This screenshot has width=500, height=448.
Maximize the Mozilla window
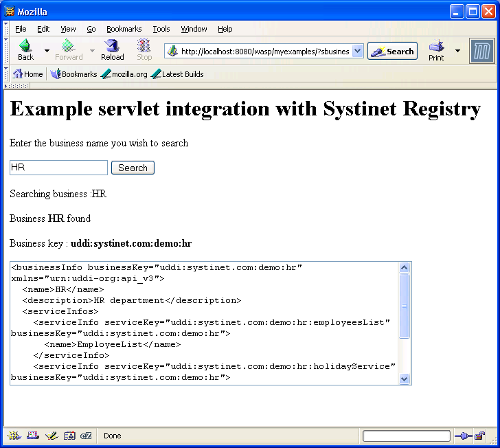click(473, 12)
